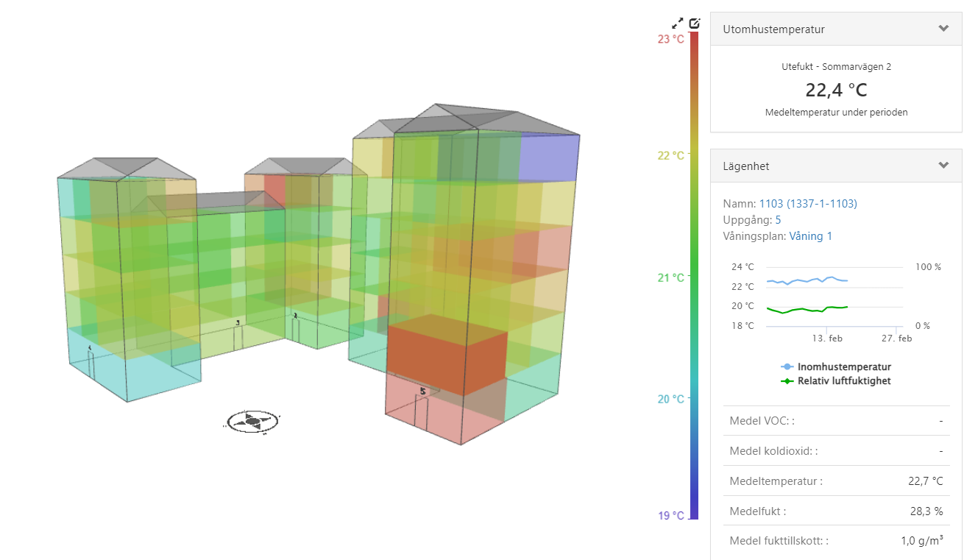Open the temperature scale edit icon
Screen dimensions: 964x560
point(695,23)
